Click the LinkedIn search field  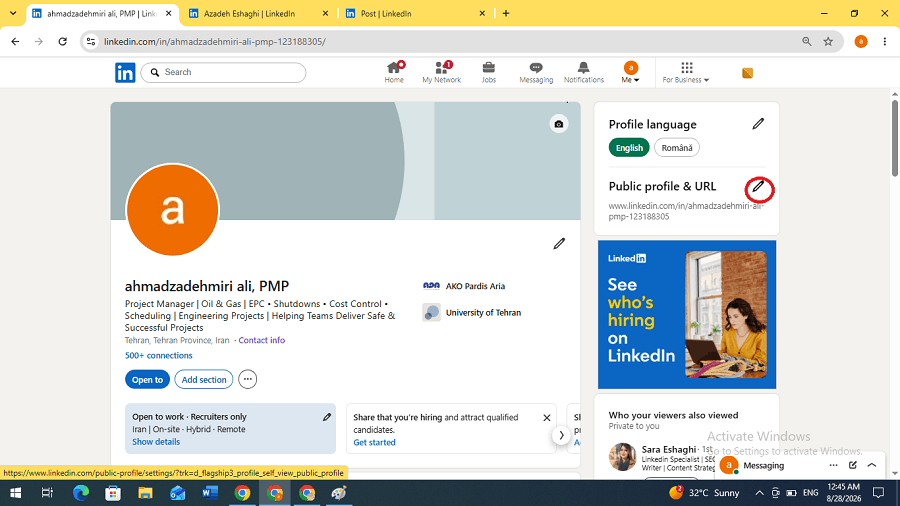[x=223, y=72]
